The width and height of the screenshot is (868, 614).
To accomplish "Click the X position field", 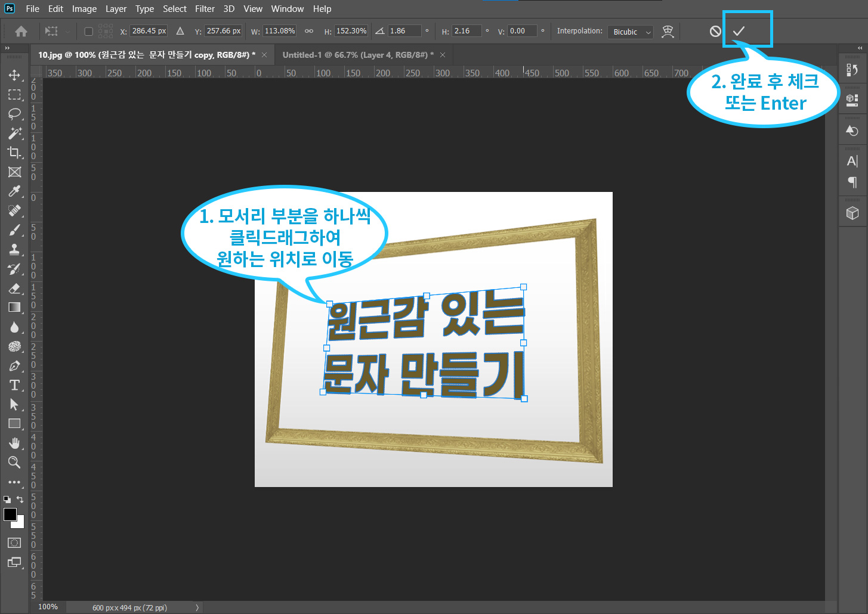I will (x=149, y=31).
